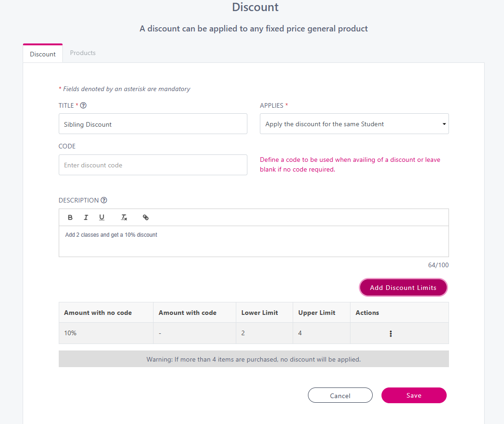Focus the Sibling Discount title field
504x424 pixels.
(153, 124)
